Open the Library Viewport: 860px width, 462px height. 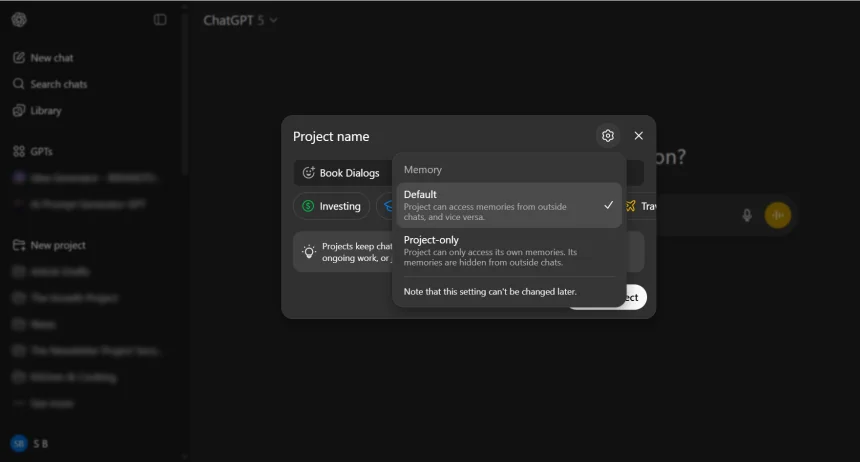pos(37,110)
